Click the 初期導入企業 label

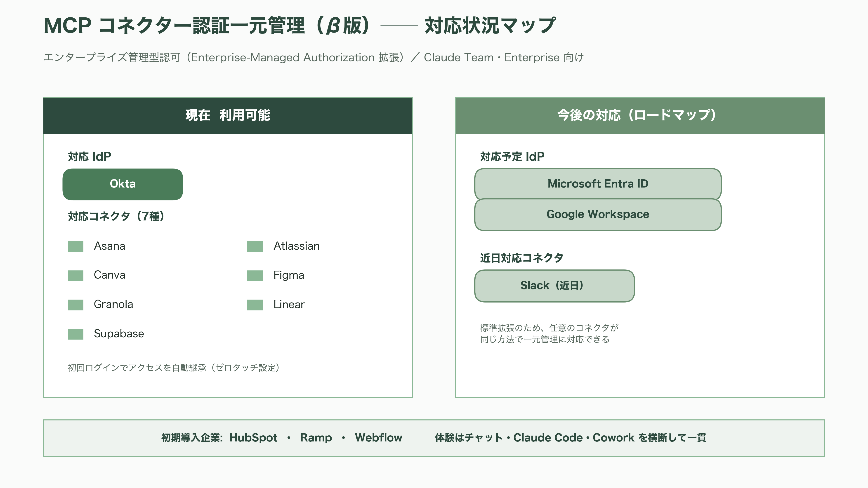pos(192,438)
